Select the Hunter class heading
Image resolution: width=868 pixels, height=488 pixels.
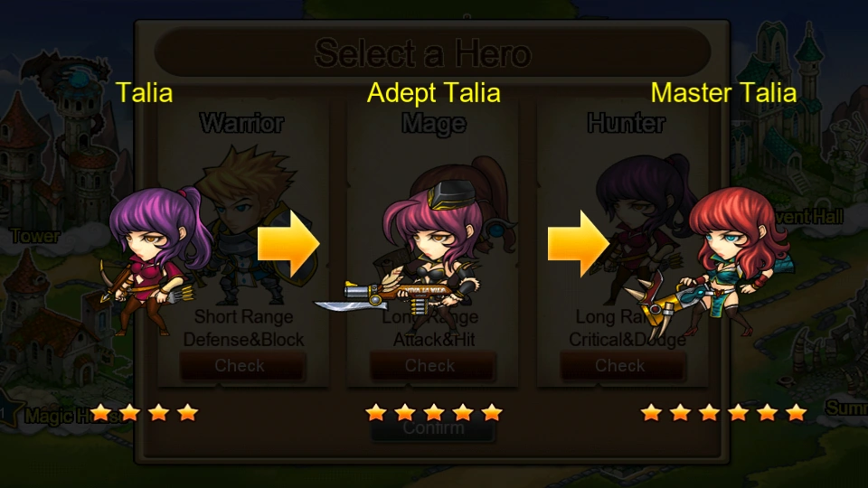(x=626, y=123)
